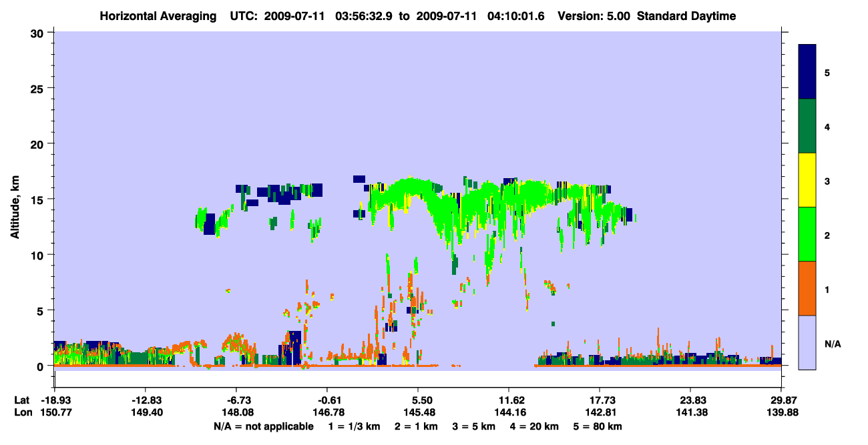Click longitude value 145.48

[418, 413]
